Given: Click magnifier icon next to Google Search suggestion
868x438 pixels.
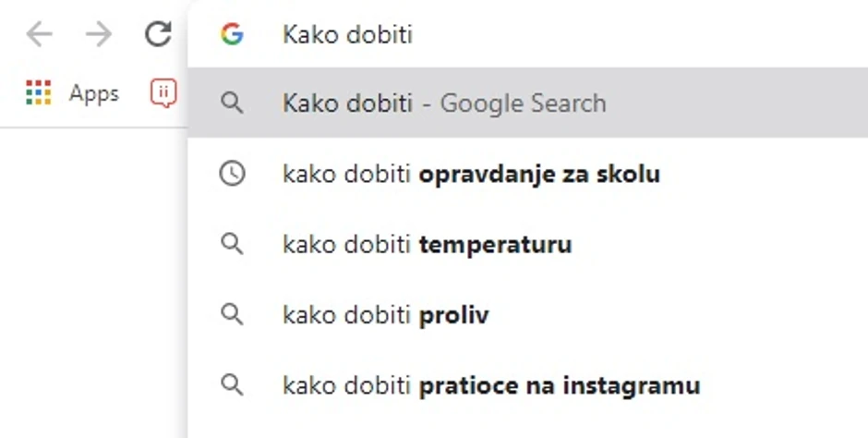Looking at the screenshot, I should click(x=232, y=103).
